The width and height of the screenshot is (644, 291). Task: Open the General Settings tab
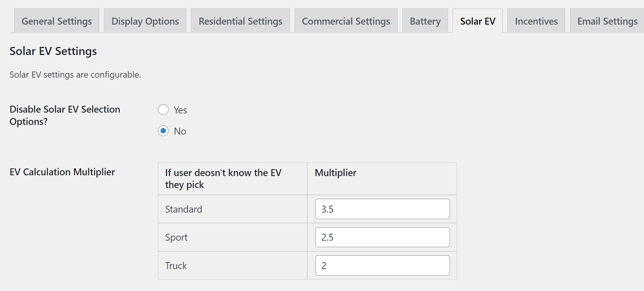[57, 21]
